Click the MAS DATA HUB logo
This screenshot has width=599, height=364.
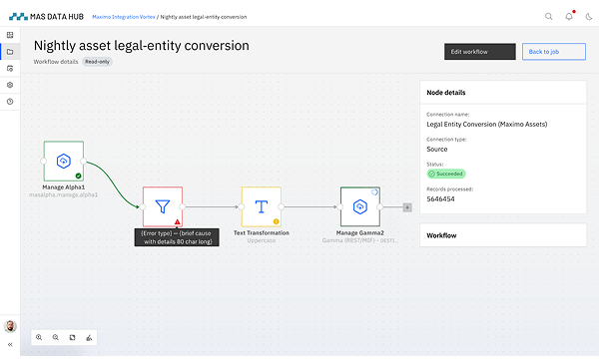[46, 17]
